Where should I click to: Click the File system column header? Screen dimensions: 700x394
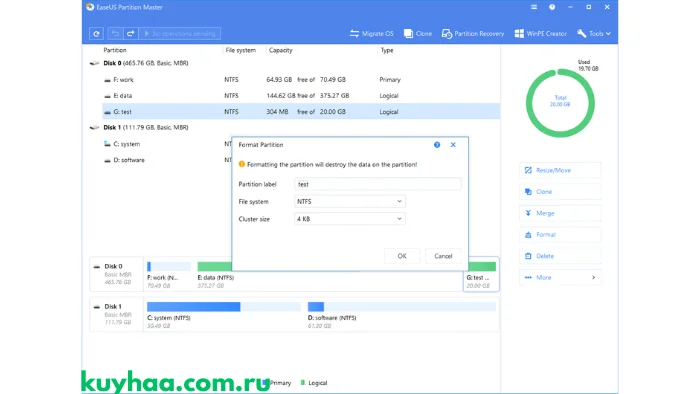[241, 50]
